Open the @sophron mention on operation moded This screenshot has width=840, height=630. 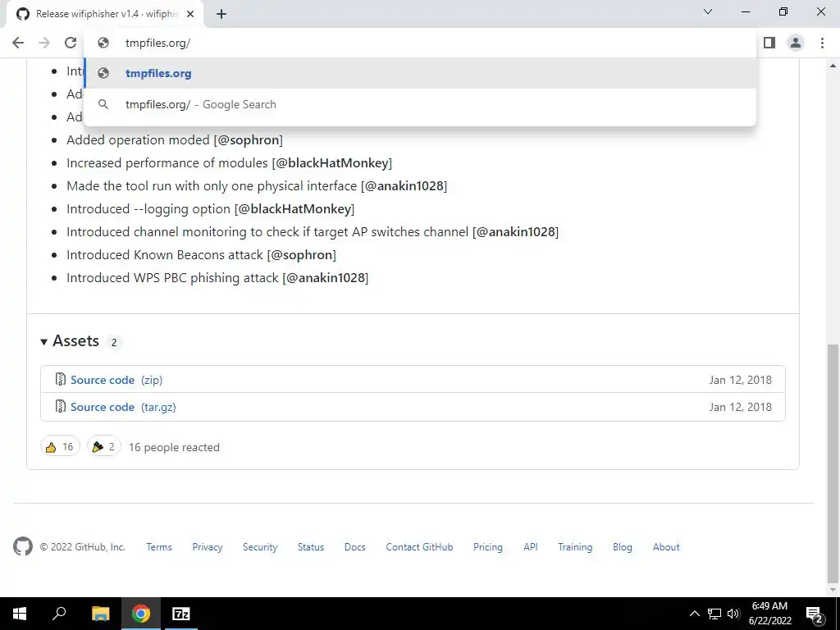coord(249,140)
